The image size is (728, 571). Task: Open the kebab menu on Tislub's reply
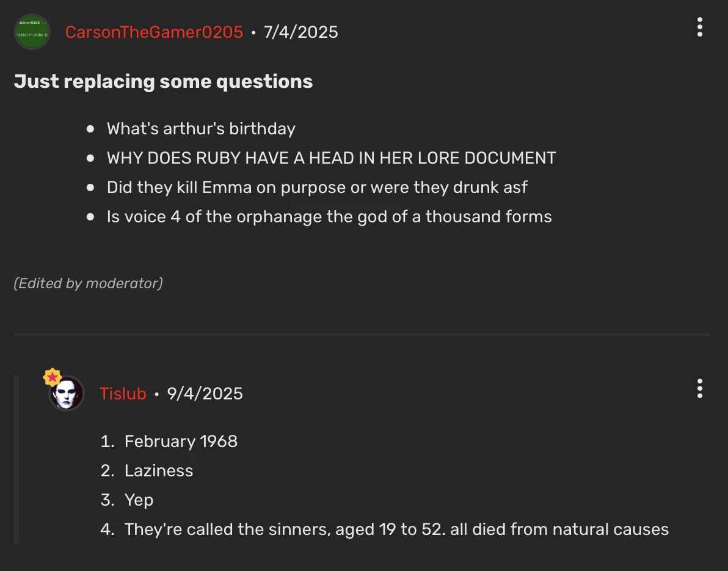coord(700,388)
